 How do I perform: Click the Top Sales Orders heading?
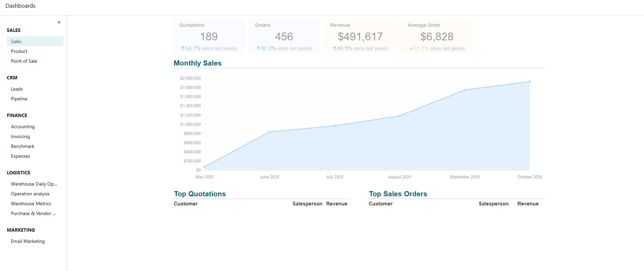click(398, 194)
